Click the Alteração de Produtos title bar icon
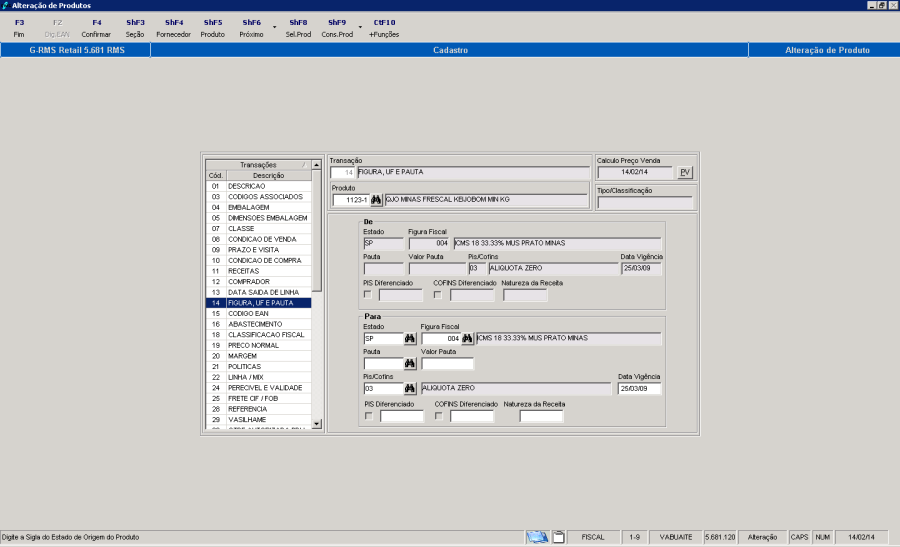 click(x=6, y=6)
